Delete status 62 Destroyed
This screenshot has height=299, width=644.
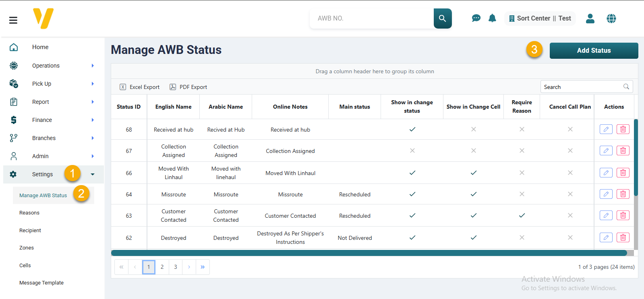coord(623,237)
